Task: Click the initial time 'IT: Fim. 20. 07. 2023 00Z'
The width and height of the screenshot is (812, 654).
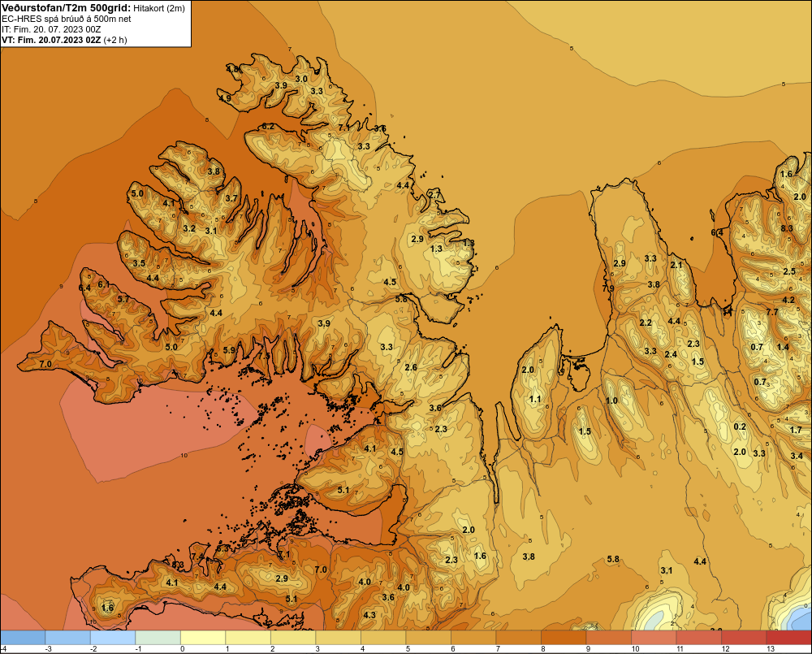Action: coord(50,29)
